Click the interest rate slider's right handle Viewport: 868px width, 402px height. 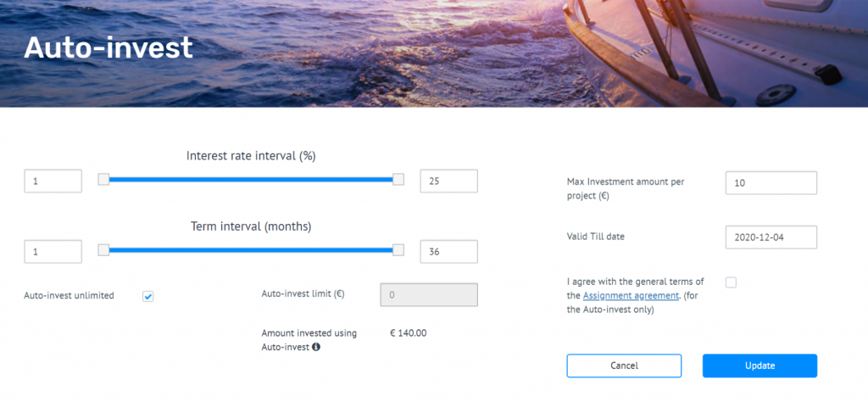[x=398, y=180]
